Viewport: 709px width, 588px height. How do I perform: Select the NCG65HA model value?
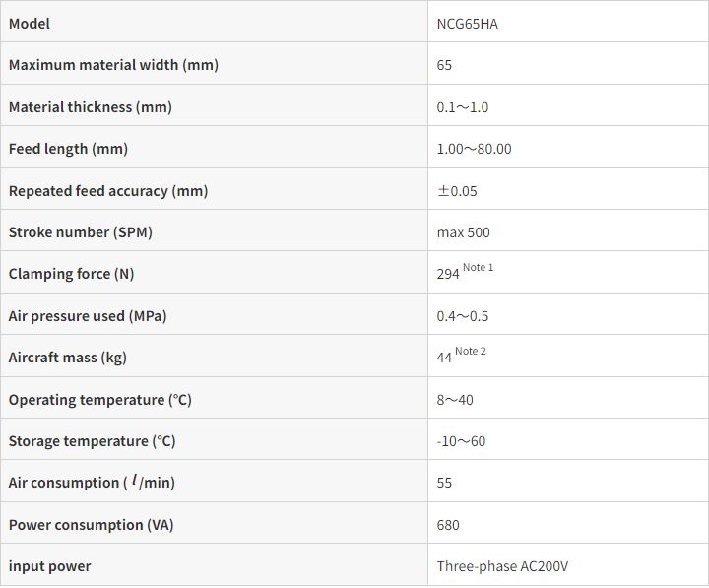point(468,24)
